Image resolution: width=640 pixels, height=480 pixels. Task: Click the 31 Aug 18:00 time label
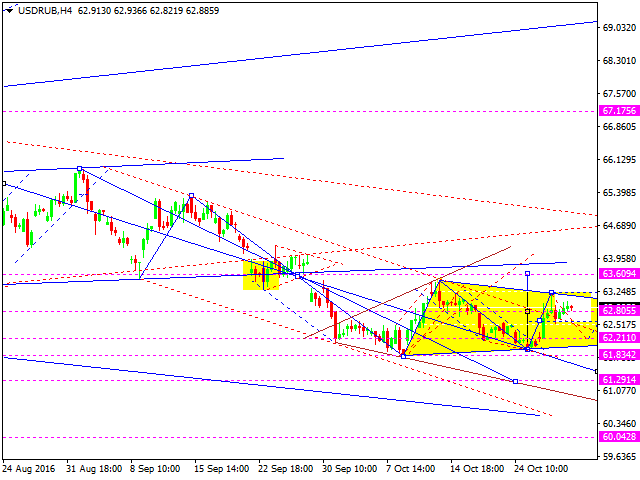94,469
